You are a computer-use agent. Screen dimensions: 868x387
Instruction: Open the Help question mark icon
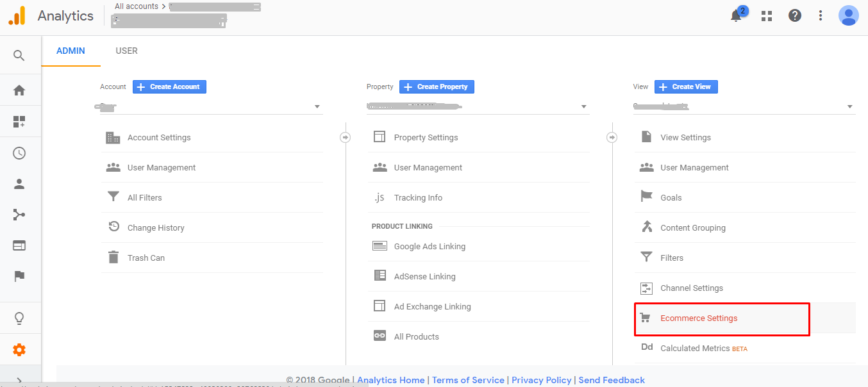coord(795,15)
